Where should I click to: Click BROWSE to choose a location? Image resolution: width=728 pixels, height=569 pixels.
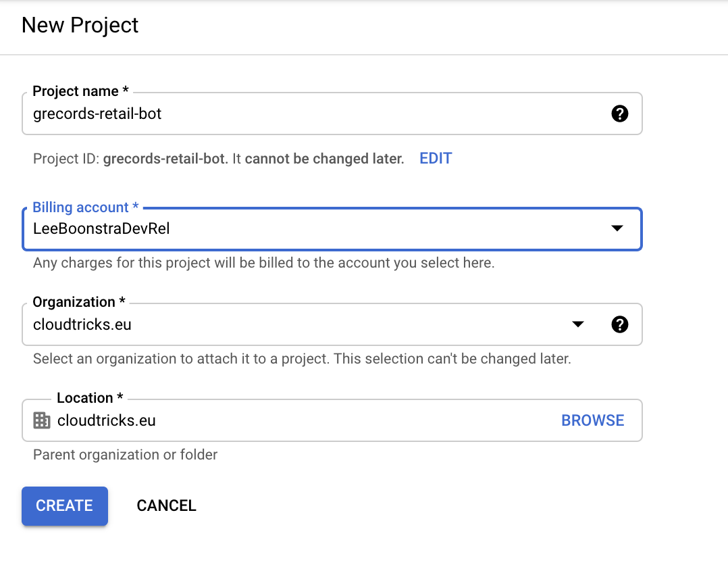[x=592, y=420]
